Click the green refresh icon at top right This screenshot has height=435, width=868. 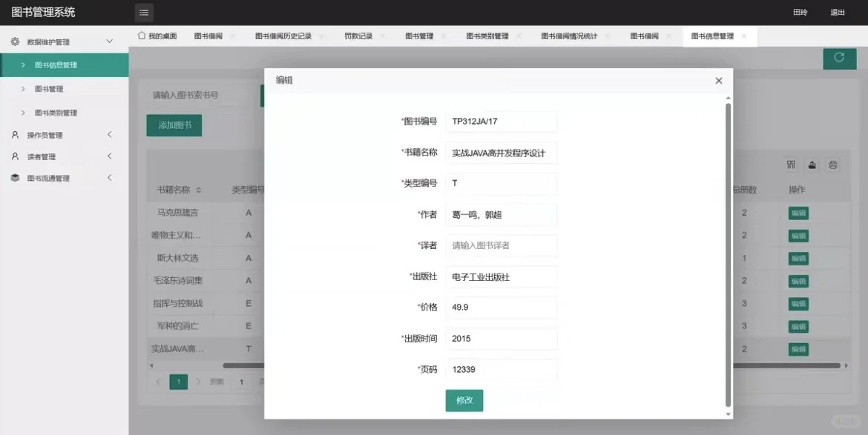pyautogui.click(x=839, y=58)
